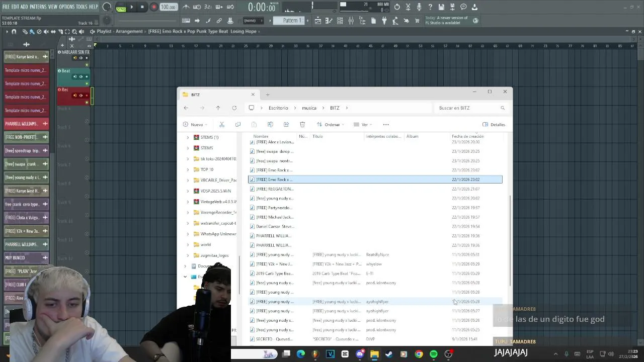This screenshot has height=362, width=644.
Task: Expand the TOP 10 folder in tree
Action: point(188,169)
